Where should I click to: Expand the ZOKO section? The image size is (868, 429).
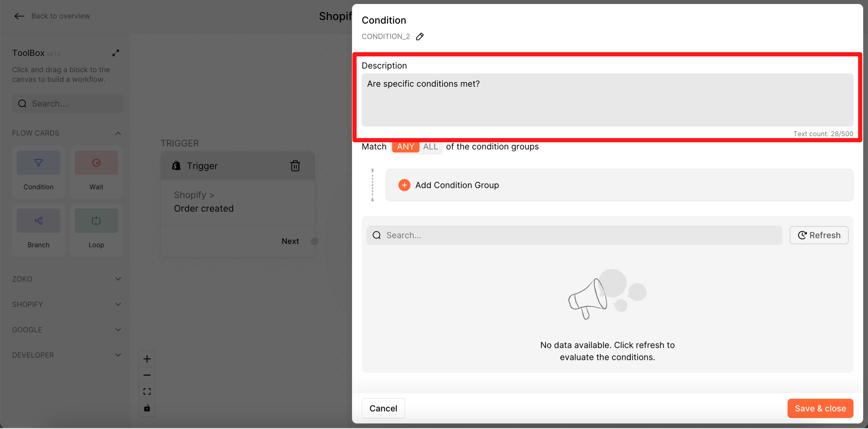(x=118, y=279)
